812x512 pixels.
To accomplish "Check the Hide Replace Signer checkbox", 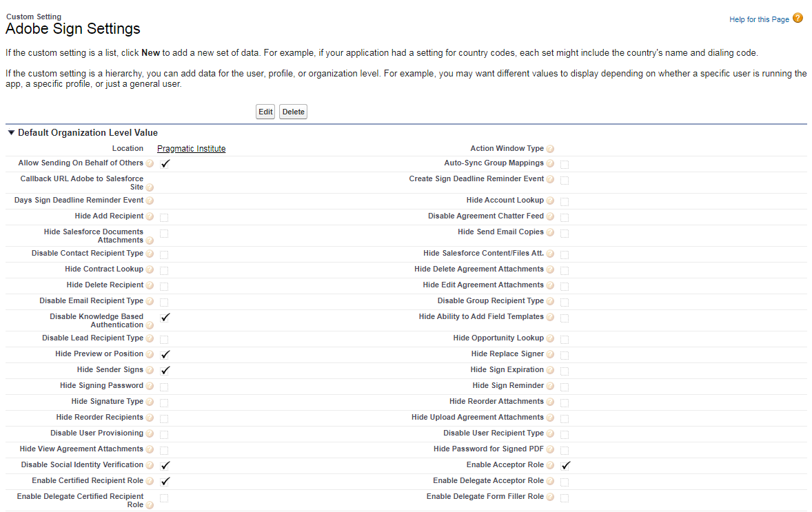I will (565, 356).
